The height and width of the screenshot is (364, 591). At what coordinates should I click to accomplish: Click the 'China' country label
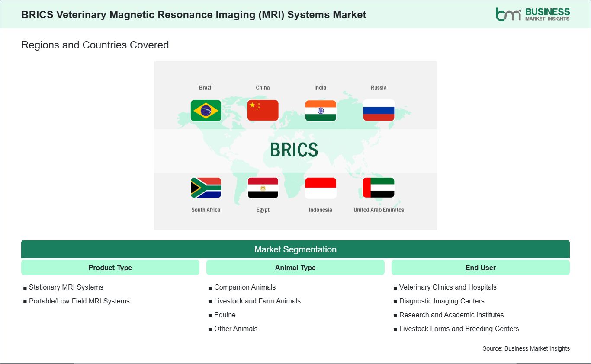[263, 88]
